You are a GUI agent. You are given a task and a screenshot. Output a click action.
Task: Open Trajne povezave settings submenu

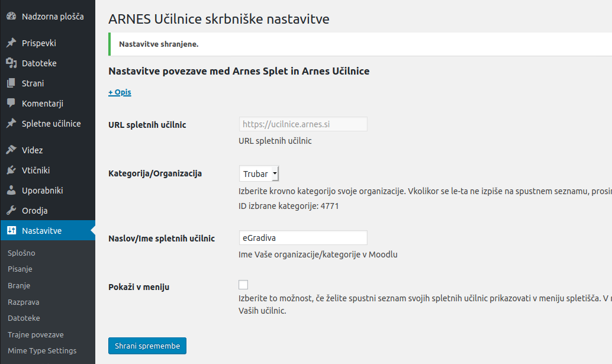coord(36,335)
